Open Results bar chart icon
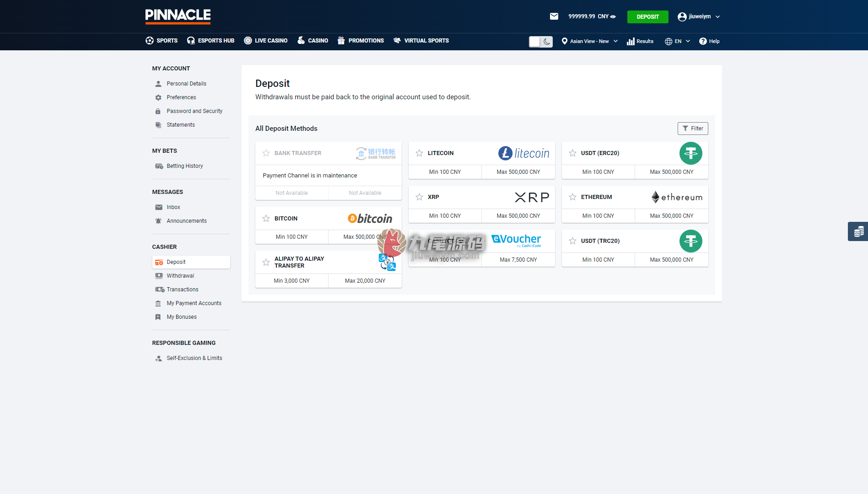The image size is (868, 494). (x=631, y=41)
